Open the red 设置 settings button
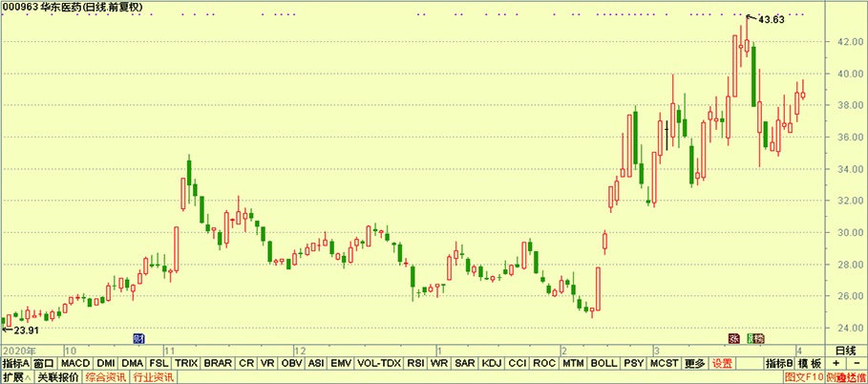The height and width of the screenshot is (384, 868). pos(722,364)
